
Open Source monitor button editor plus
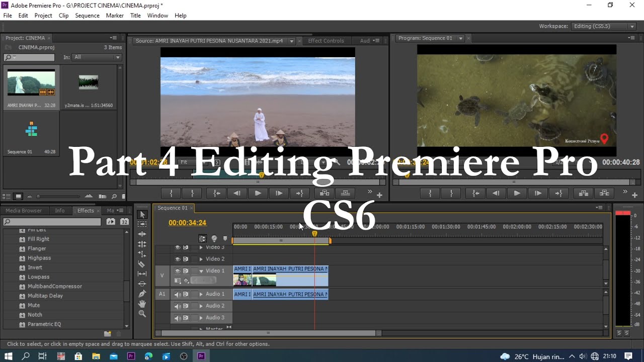tap(379, 195)
